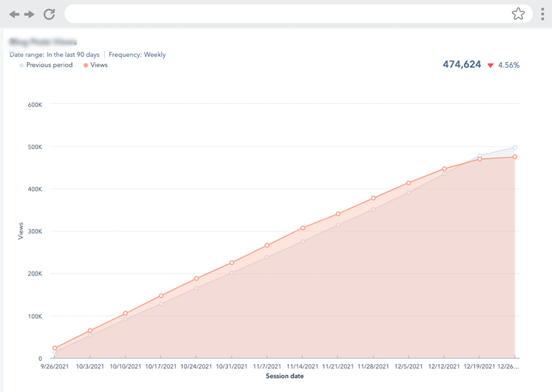The width and height of the screenshot is (552, 392).
Task: Click the Frequency: Weekly text
Action: pyautogui.click(x=137, y=55)
